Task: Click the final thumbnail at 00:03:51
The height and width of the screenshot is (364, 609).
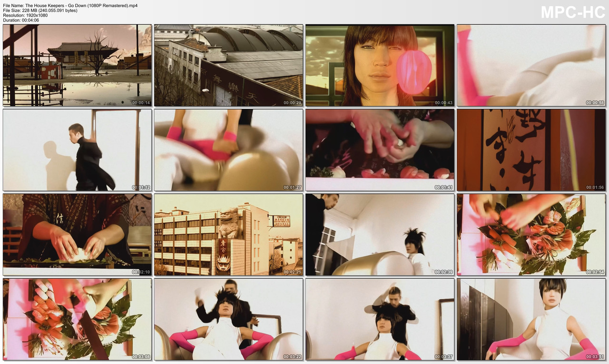Action: [531, 319]
